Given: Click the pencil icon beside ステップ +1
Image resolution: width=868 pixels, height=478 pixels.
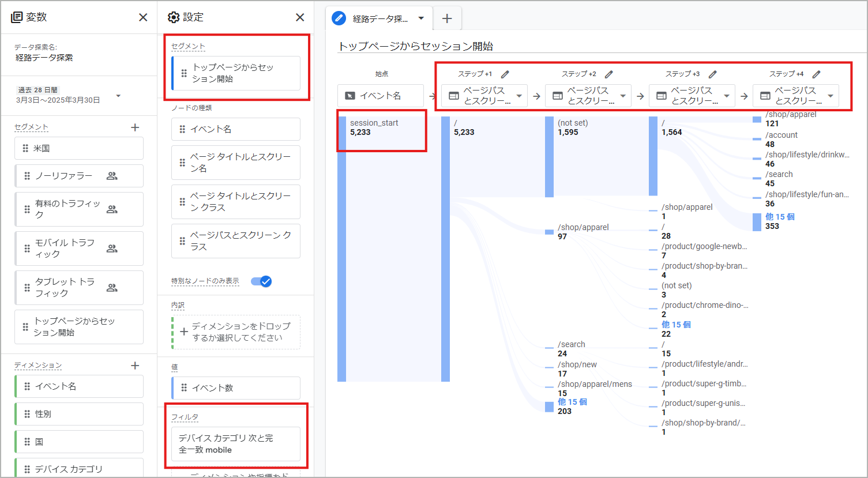Looking at the screenshot, I should coord(505,74).
